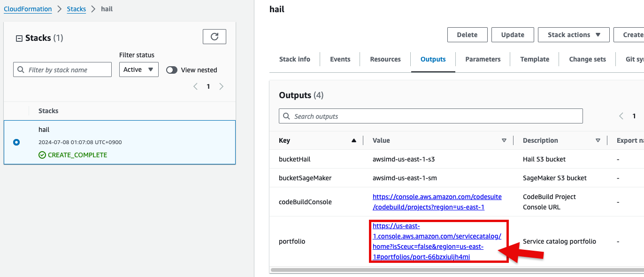Screen dimensions: 644x277
Task: Open the Resources tab
Action: coord(385,59)
